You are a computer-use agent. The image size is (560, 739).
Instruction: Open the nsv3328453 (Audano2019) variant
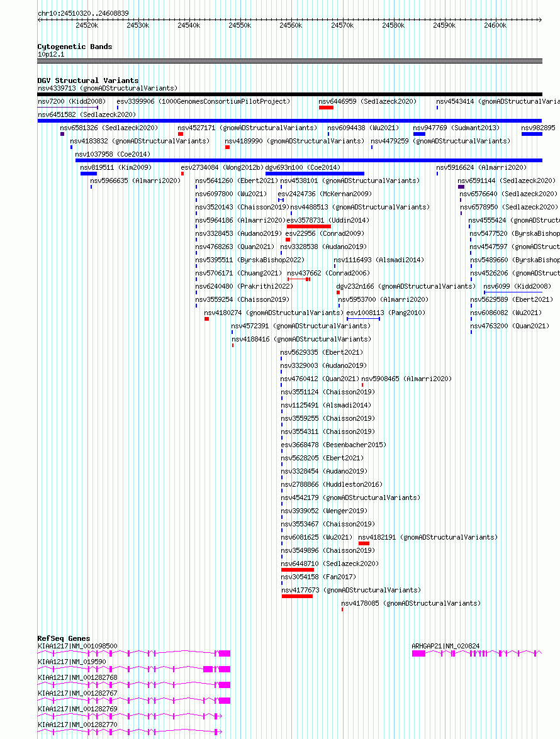point(238,233)
